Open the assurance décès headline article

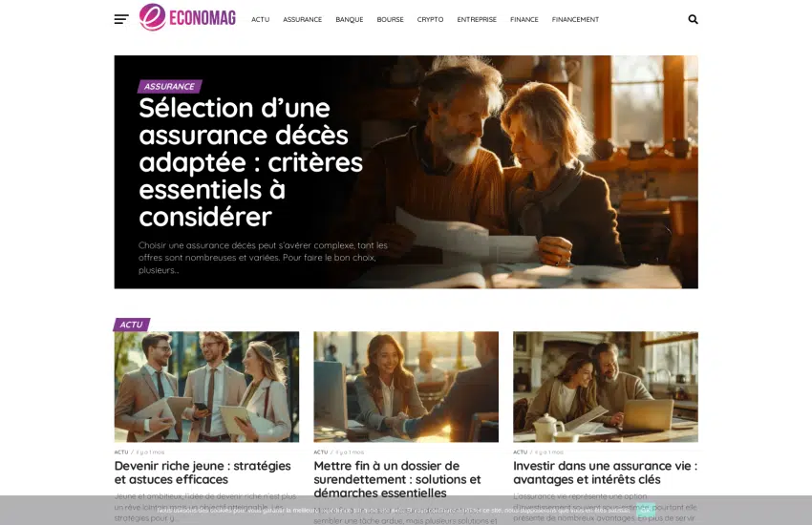[250, 162]
